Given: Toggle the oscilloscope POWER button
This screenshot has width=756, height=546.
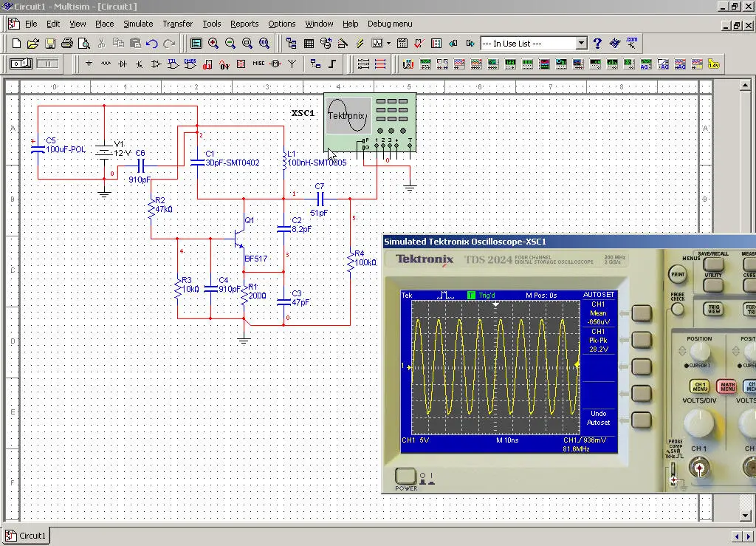Looking at the screenshot, I should click(405, 476).
